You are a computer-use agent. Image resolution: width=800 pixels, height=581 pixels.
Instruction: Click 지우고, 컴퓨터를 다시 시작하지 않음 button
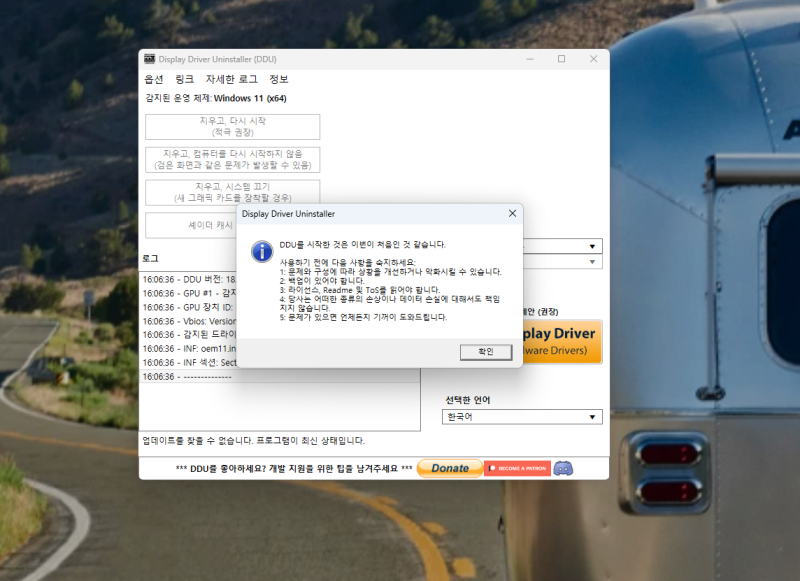click(233, 159)
